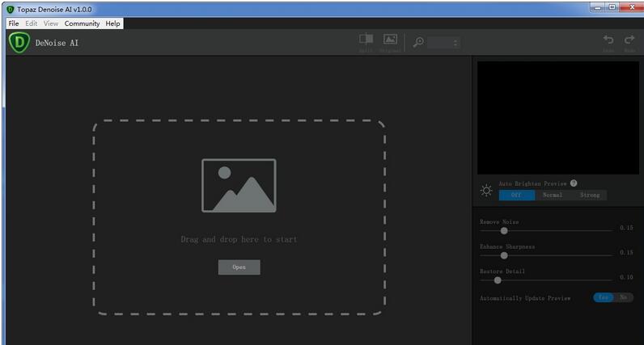Set Auto Brighten Preview to Off
Screen dimensions: 644x345
pyautogui.click(x=516, y=195)
